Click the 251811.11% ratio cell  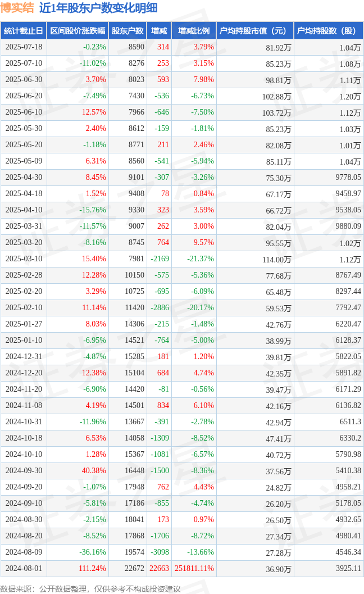(x=194, y=568)
